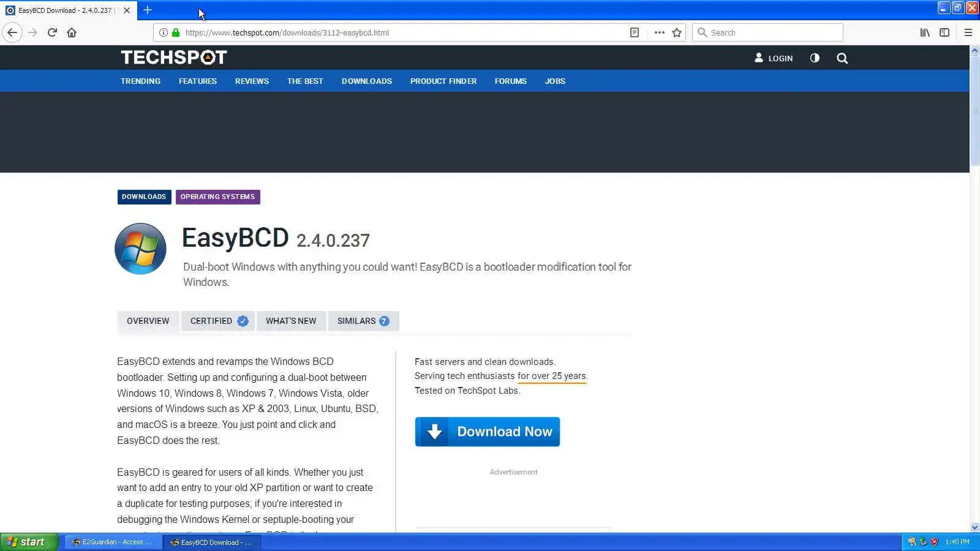Switch to the WHAT'S NEW tab
The image size is (980, 551).
point(291,321)
